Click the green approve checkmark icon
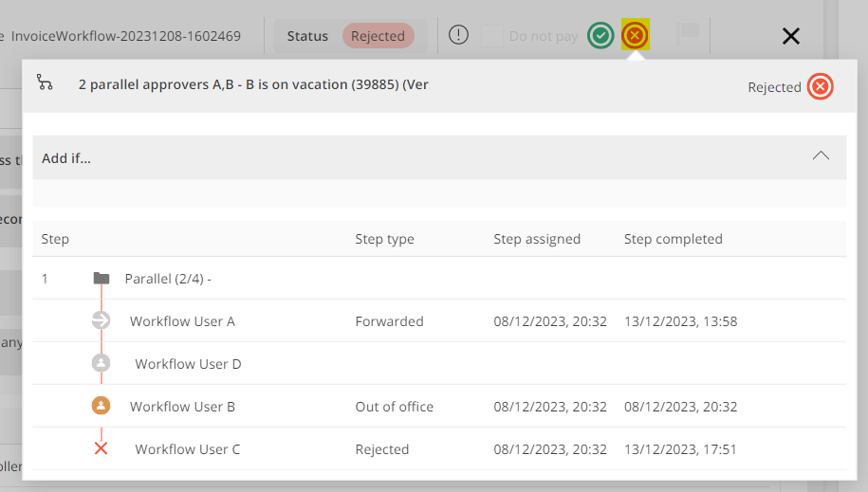This screenshot has width=868, height=492. coord(600,36)
